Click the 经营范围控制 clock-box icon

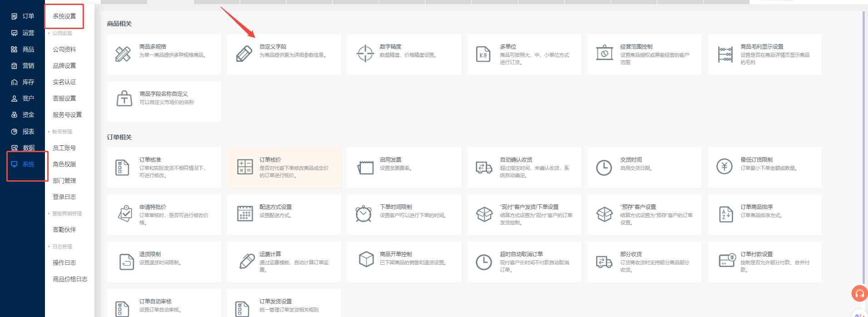(604, 53)
